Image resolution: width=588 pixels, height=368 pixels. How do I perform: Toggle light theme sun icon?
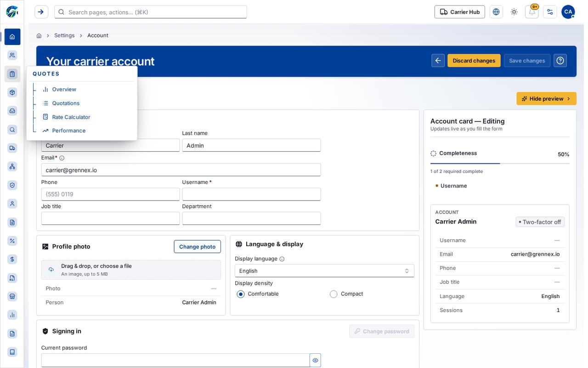point(514,12)
